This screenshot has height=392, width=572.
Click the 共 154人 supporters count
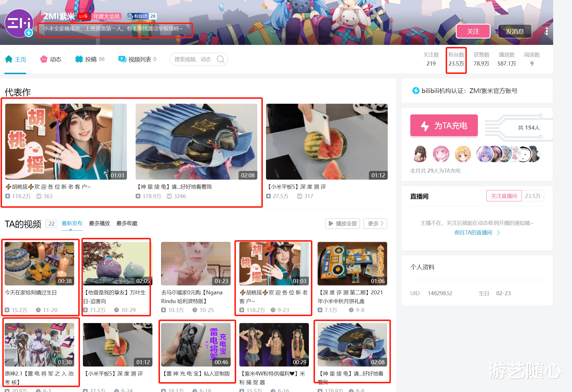[x=529, y=128]
